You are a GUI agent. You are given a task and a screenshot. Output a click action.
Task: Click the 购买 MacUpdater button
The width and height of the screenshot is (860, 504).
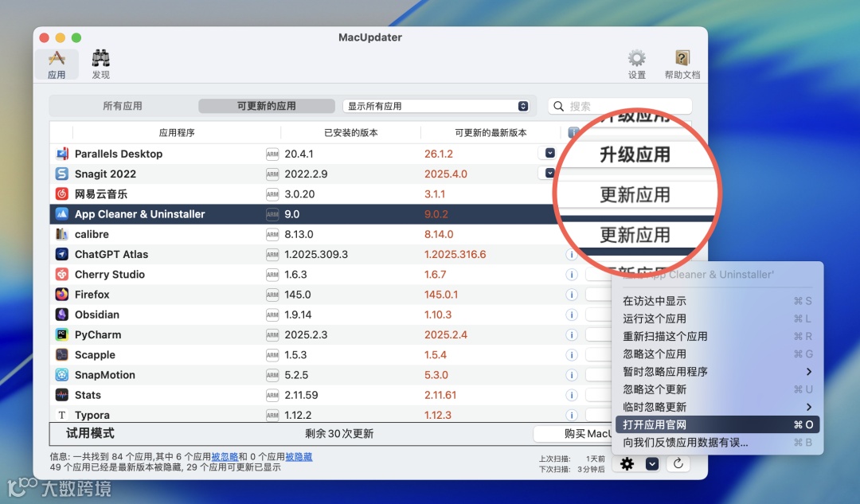pos(573,434)
